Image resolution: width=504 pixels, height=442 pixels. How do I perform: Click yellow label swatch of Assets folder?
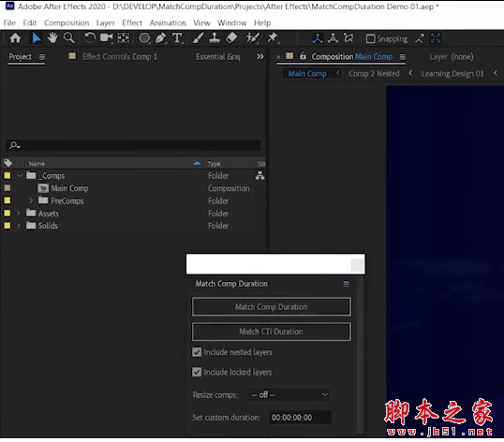[7, 213]
